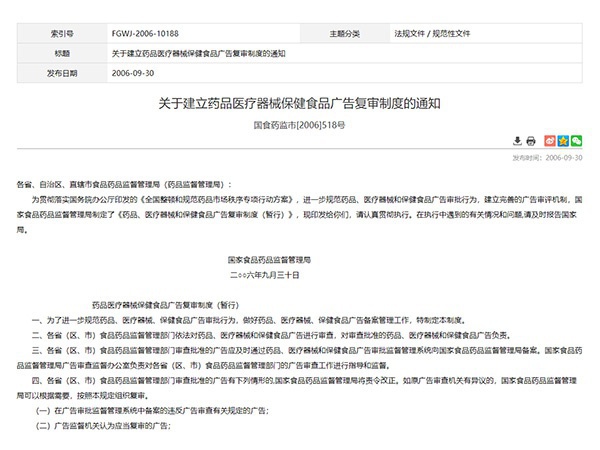Click the large centered notice headline
This screenshot has width=600, height=450.
tap(300, 103)
